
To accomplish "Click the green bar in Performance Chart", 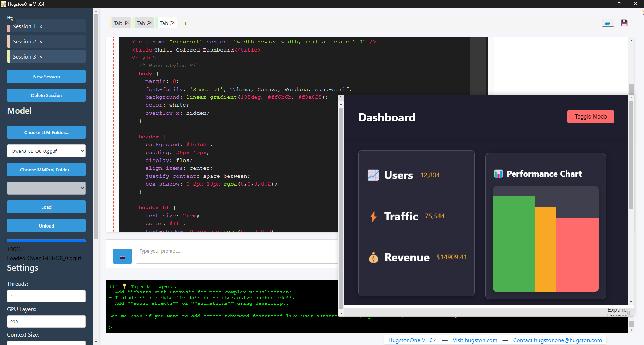I will click(514, 244).
